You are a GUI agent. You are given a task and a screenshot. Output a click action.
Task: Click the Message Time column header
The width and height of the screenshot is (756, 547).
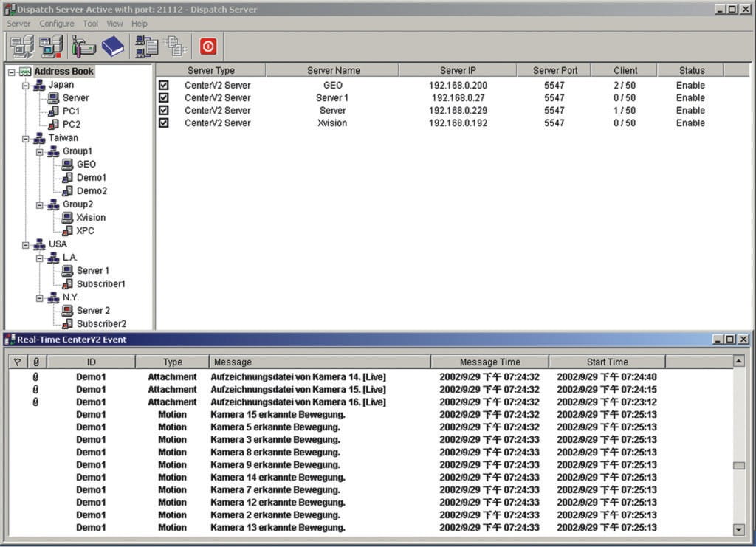(489, 362)
